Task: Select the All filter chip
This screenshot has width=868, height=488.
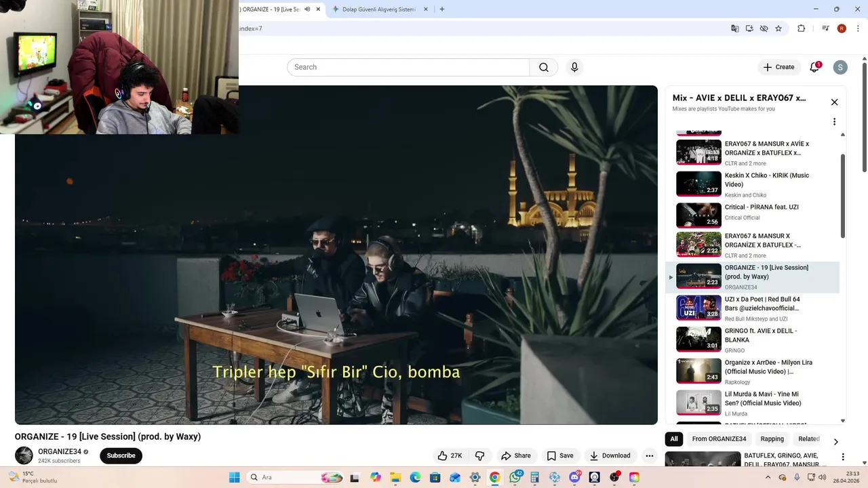Action: pos(674,439)
